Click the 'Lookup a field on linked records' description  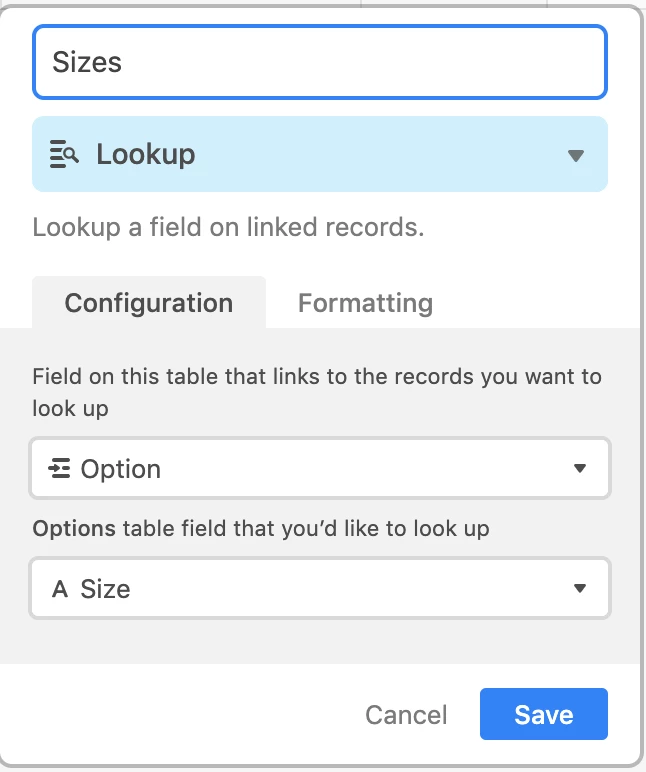tap(228, 227)
